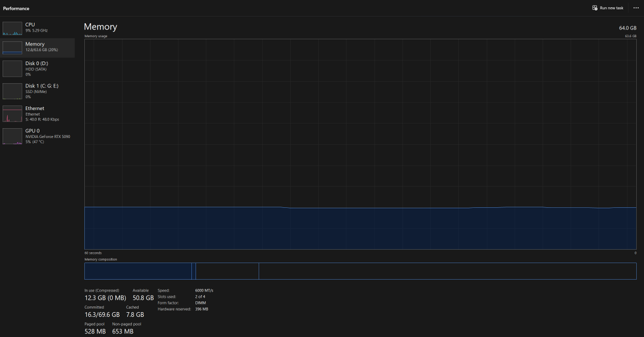Click the 6000 MT/s speed value
Screen dimensions: 644x337
(204, 290)
